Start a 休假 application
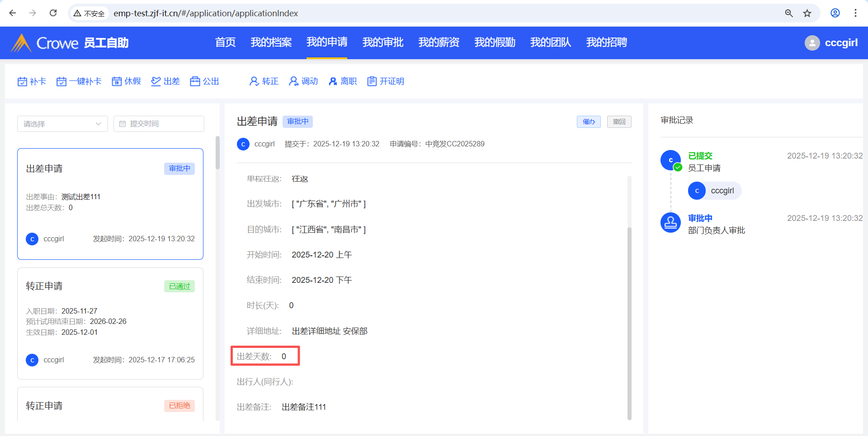The width and height of the screenshot is (868, 436). tap(127, 81)
